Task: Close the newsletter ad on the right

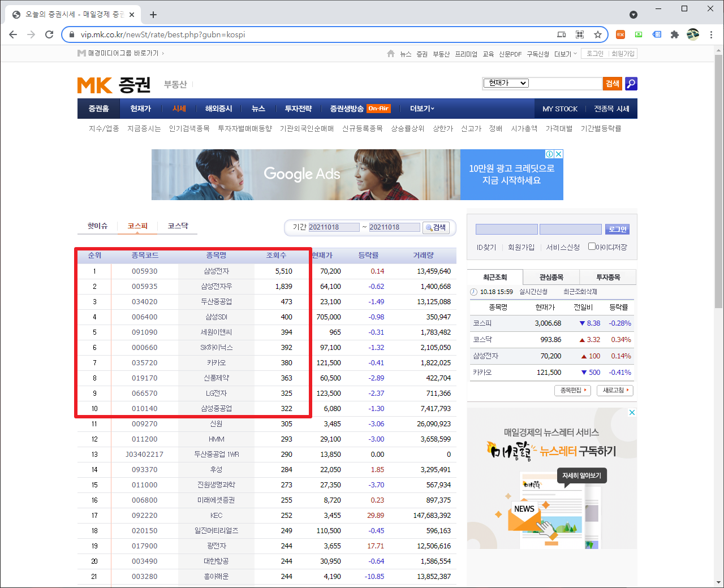Action: click(x=632, y=412)
